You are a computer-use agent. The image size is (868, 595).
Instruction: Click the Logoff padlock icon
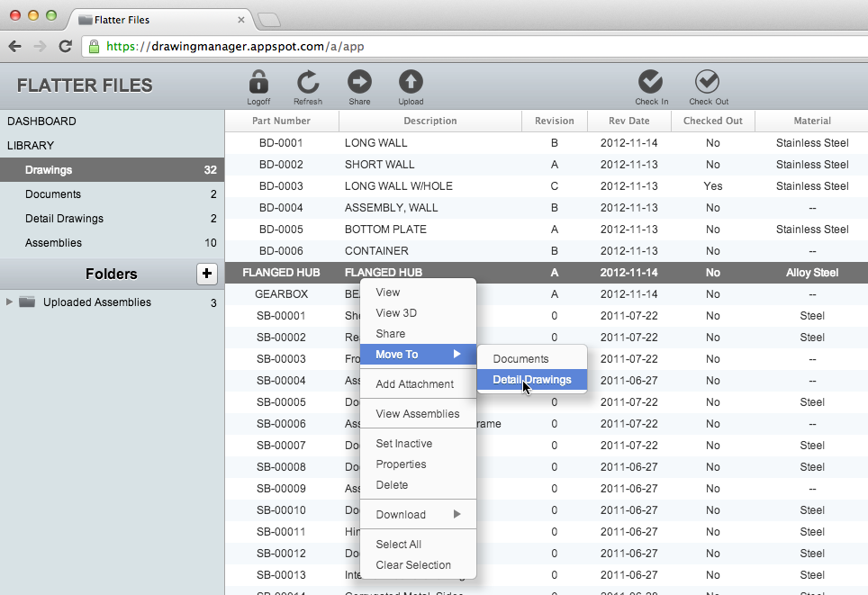258,82
